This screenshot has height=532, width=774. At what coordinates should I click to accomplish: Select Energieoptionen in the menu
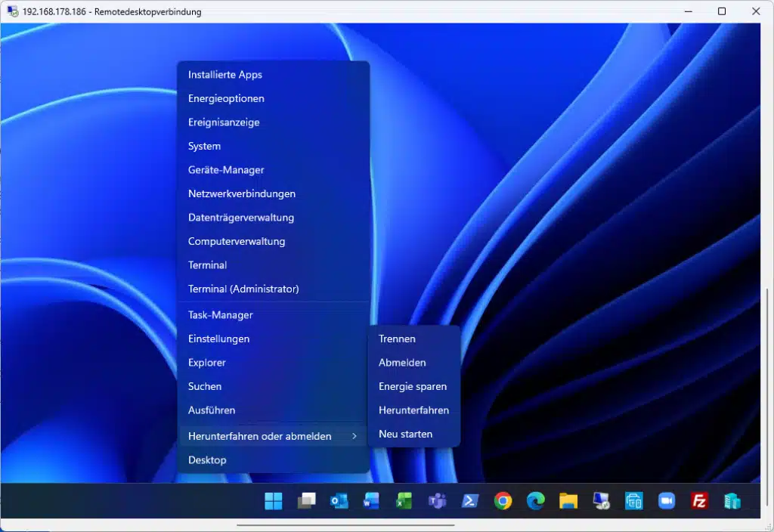[273, 98]
